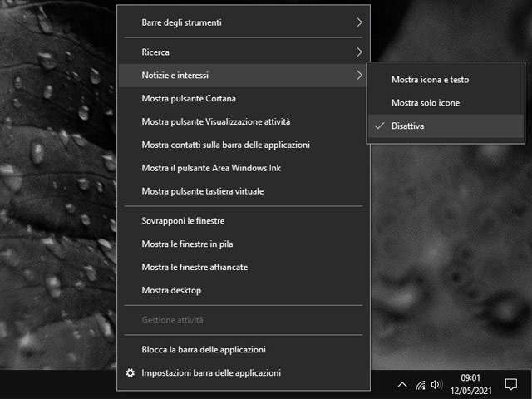Screen dimensions: 532x399
Task: Open the taskbar clock and date
Action: (471, 385)
